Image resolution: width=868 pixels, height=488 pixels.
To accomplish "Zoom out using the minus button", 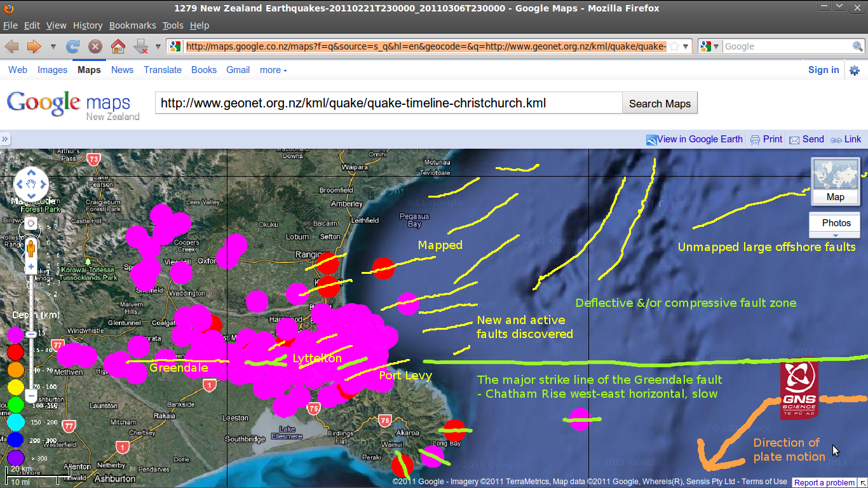I will point(31,395).
